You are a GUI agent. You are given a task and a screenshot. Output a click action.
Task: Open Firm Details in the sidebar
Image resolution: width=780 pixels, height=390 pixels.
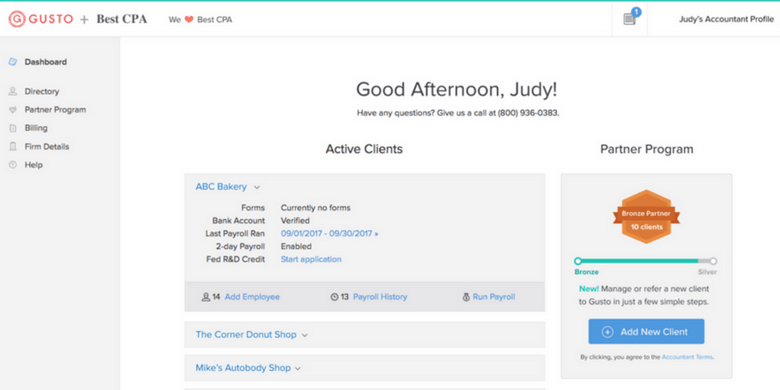click(x=47, y=147)
